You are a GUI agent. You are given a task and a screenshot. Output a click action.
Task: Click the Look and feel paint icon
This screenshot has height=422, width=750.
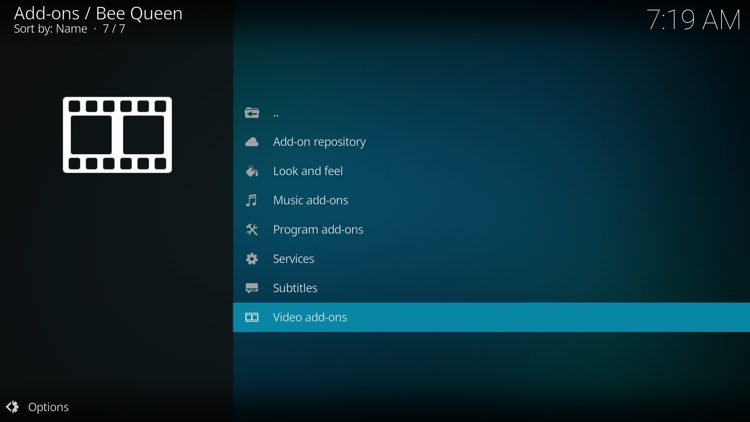point(252,171)
